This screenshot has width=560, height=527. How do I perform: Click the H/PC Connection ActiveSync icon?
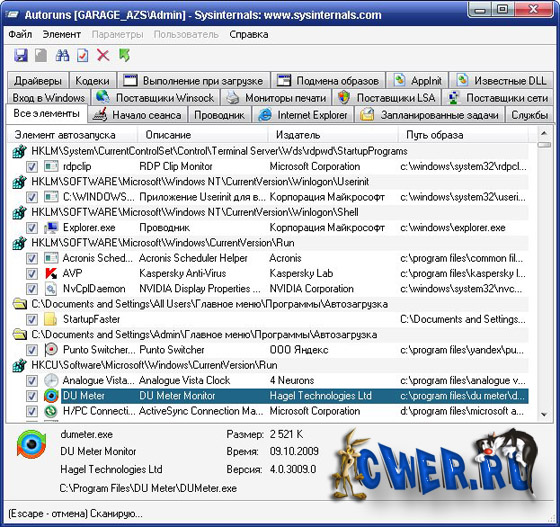51,411
